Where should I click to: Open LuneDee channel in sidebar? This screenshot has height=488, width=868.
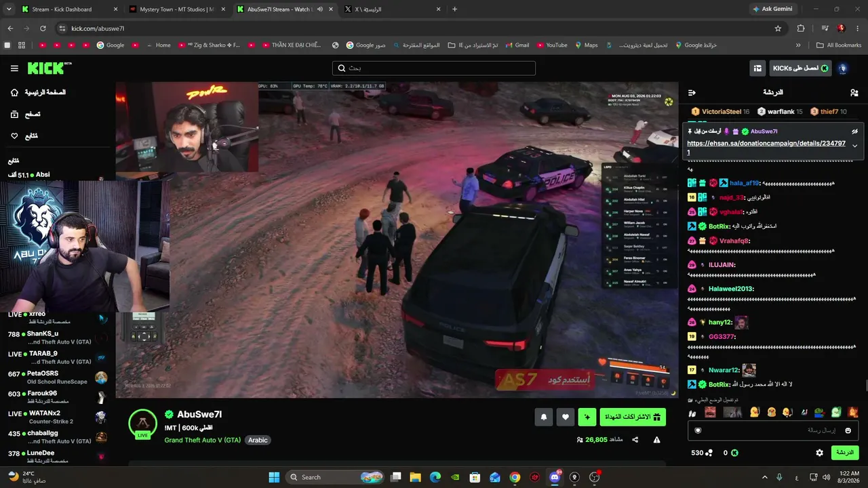point(58,457)
